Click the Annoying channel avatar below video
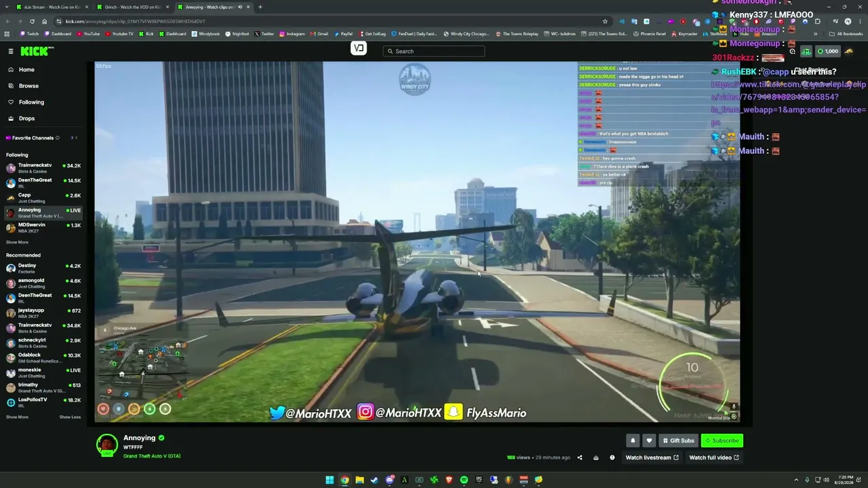868x488 pixels. tap(106, 445)
